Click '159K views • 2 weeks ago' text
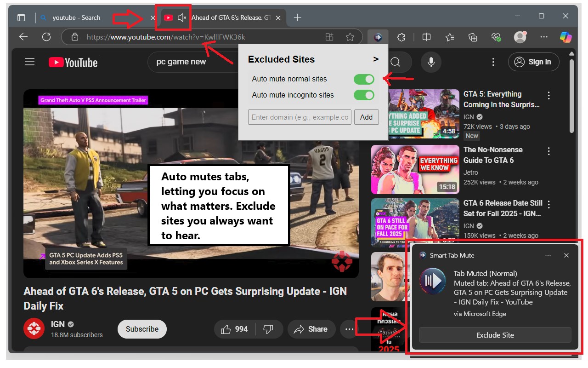 tap(501, 236)
